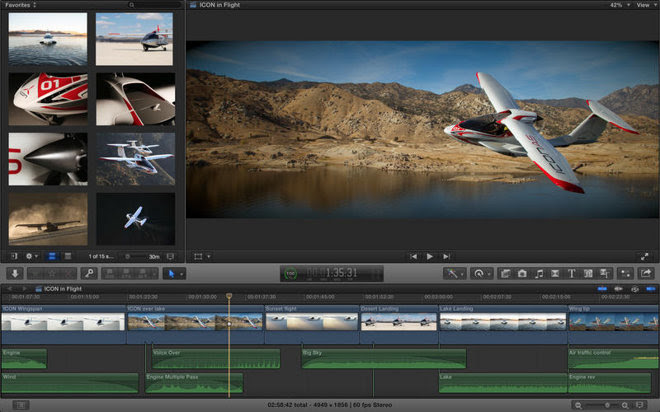Select the Air traffic control audio clip
The image size is (660, 412).
click(613, 359)
